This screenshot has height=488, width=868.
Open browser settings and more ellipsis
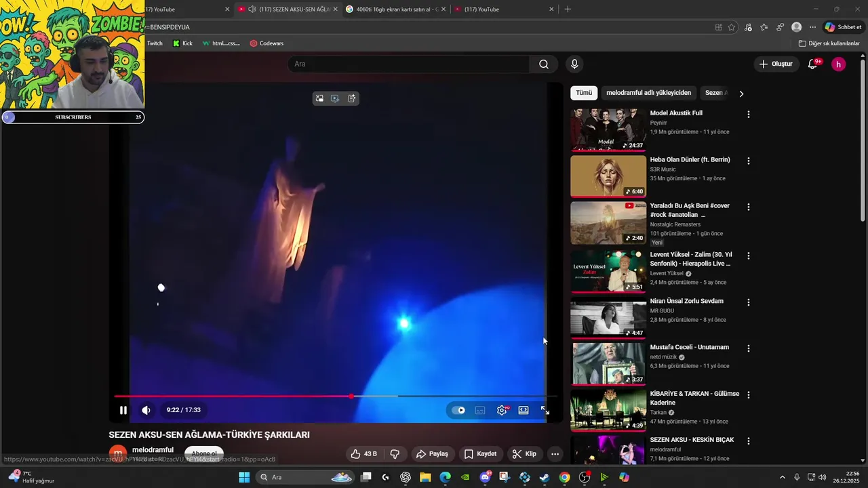pyautogui.click(x=813, y=27)
